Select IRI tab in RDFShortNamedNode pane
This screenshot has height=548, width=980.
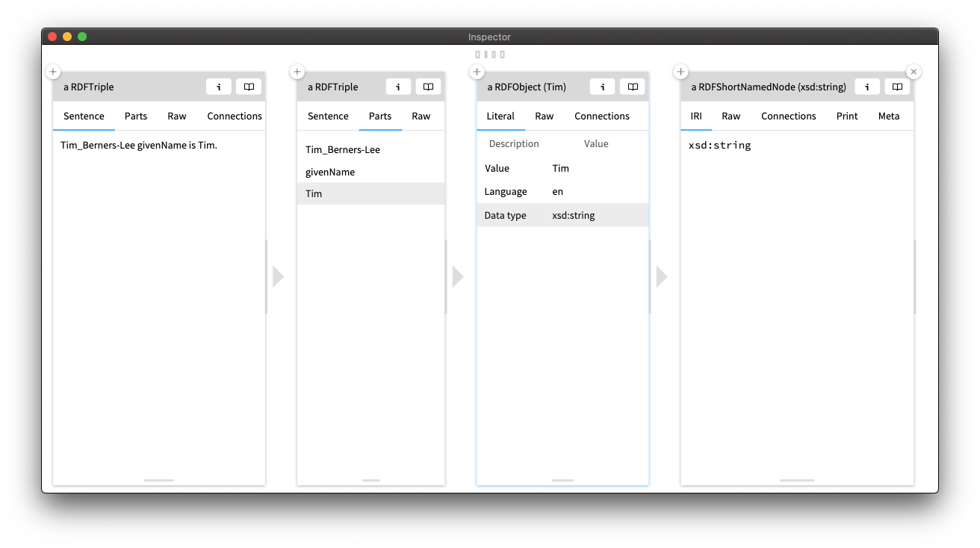[696, 116]
